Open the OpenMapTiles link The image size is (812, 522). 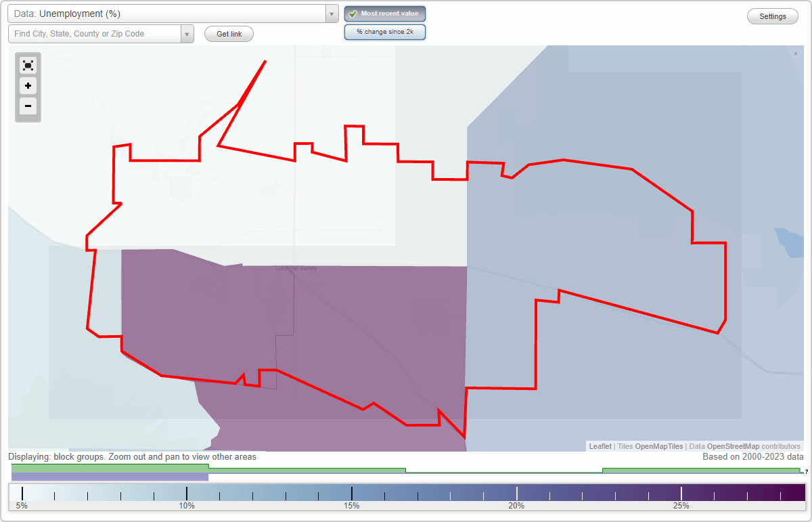click(x=658, y=447)
